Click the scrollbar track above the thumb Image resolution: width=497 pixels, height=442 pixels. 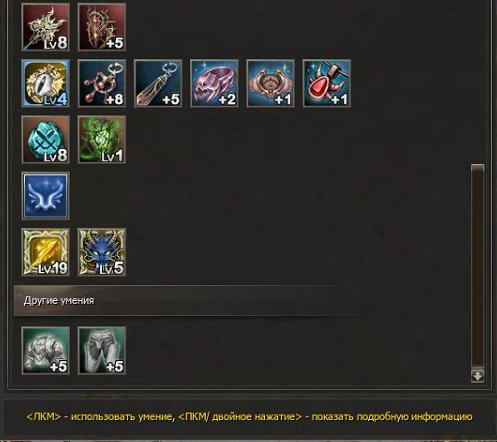(x=477, y=82)
